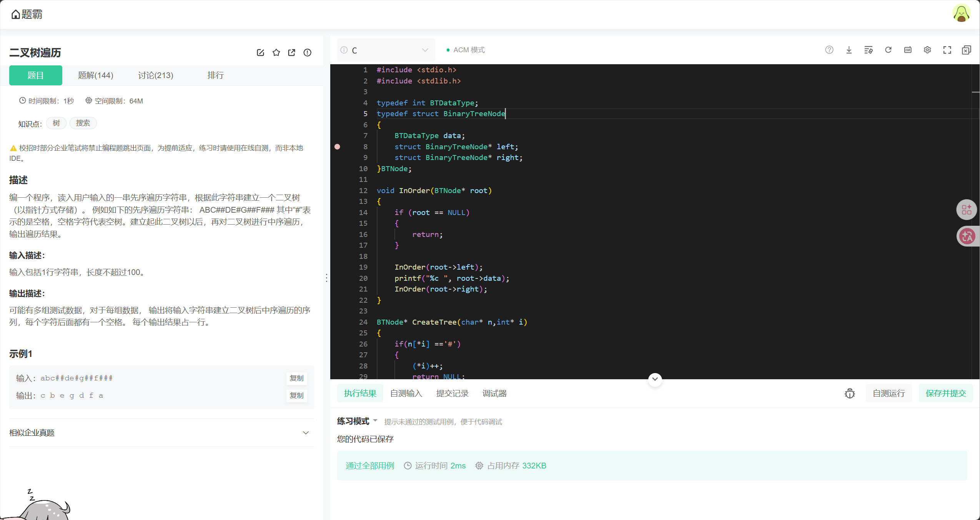Toggle breakpoint dot on line 8

click(337, 147)
